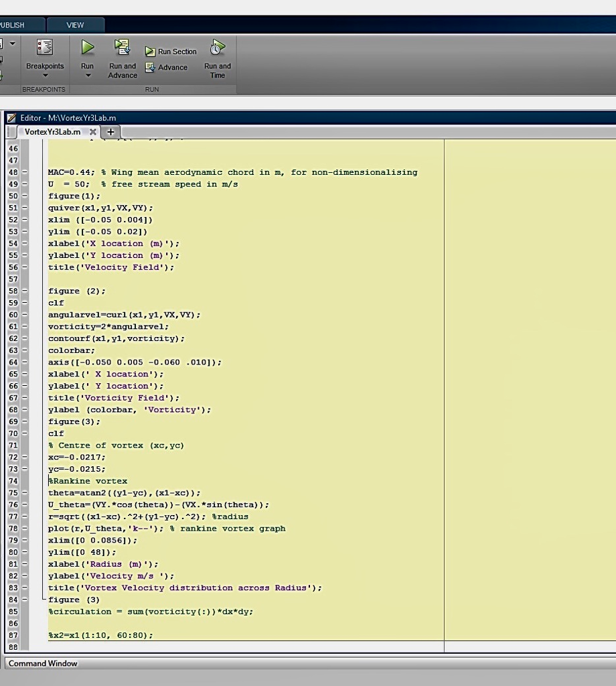Click the Editor pencil icon in title bar

click(11, 118)
